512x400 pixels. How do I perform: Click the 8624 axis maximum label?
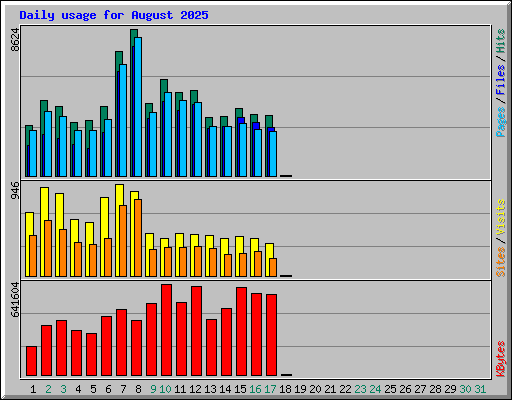[15, 40]
